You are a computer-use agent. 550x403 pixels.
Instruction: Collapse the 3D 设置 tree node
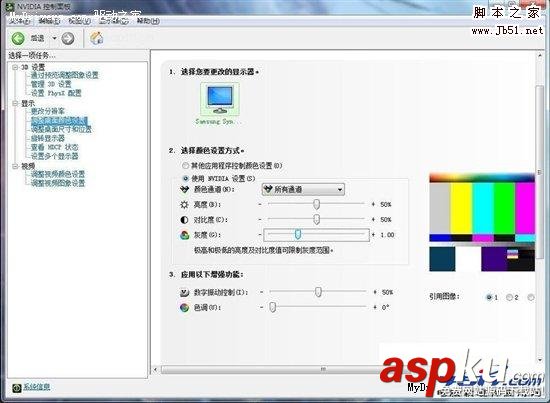click(15, 67)
